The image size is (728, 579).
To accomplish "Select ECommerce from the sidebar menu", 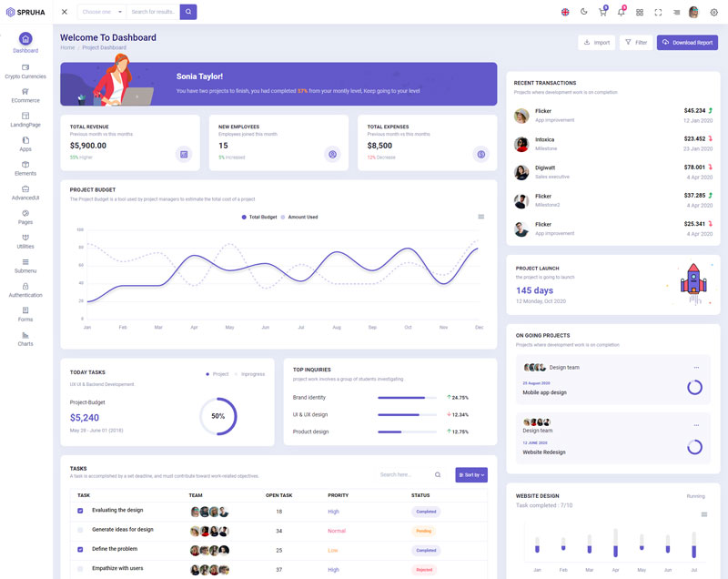I will [x=25, y=95].
